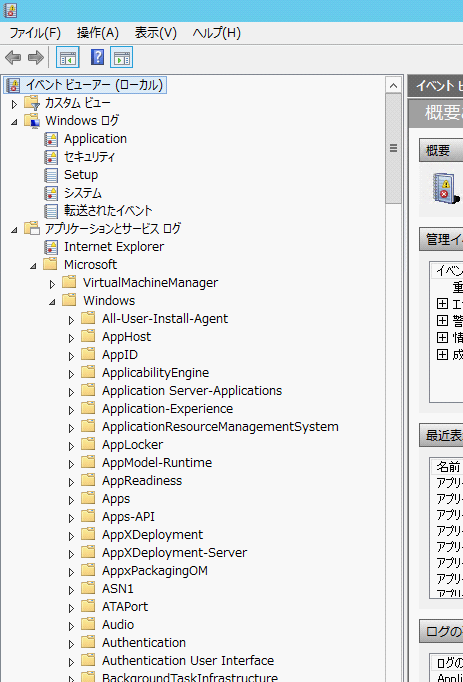Viewport: 463px width, 682px height.
Task: Select the AppxPackagingOM folder
Action: tap(155, 571)
